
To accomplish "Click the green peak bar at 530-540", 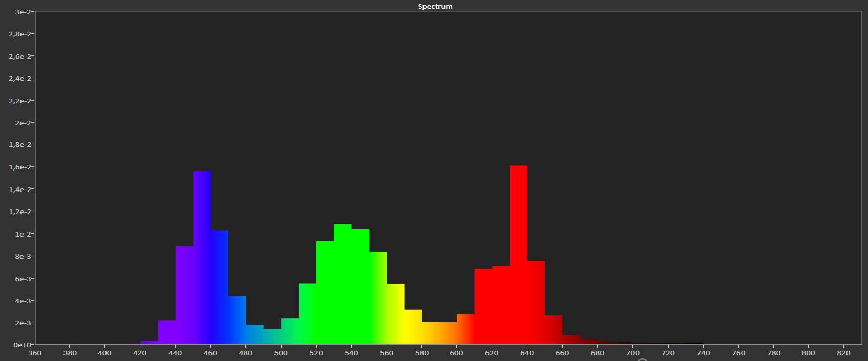I will coord(343,284).
